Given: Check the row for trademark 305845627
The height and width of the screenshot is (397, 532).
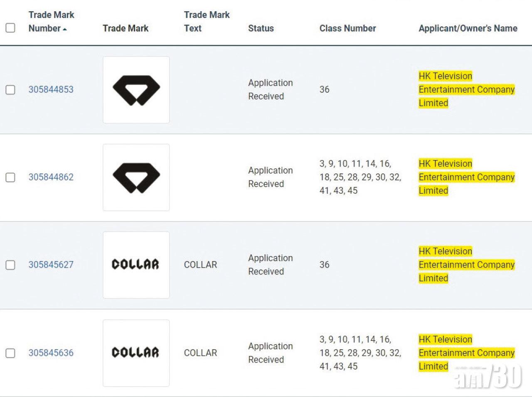Looking at the screenshot, I should tap(10, 265).
